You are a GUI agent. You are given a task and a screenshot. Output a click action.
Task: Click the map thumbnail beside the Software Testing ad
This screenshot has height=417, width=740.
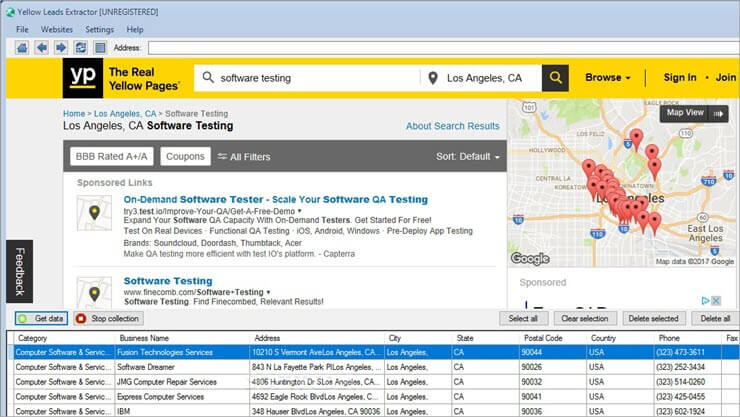click(x=94, y=292)
